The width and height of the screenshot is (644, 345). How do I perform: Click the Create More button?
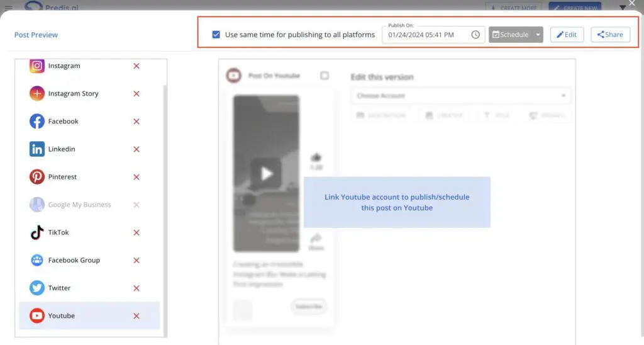(515, 7)
